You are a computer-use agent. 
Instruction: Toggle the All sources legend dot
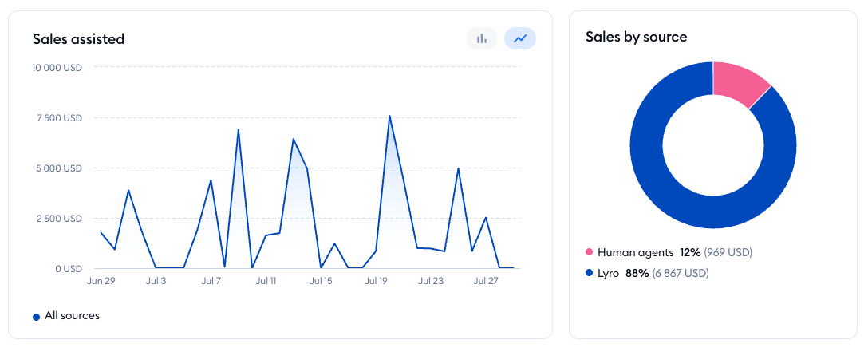pos(37,317)
